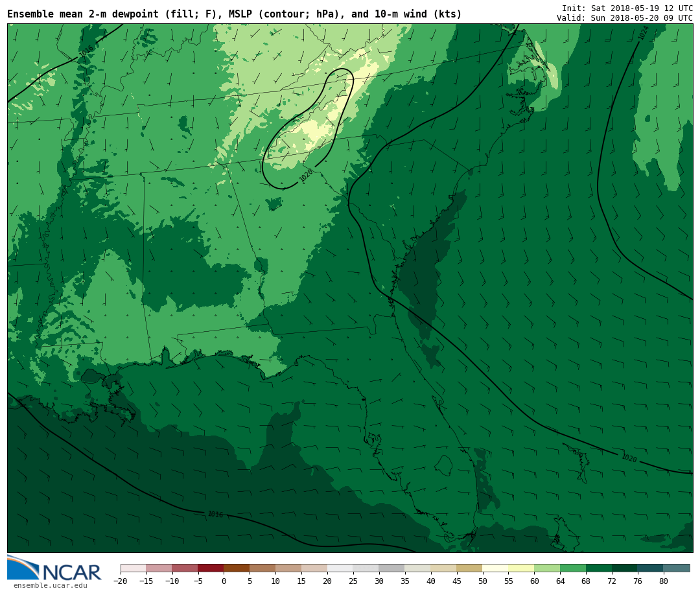Pick the tan 45 to 50 legend swatch
The width and height of the screenshot is (700, 593).
(470, 568)
